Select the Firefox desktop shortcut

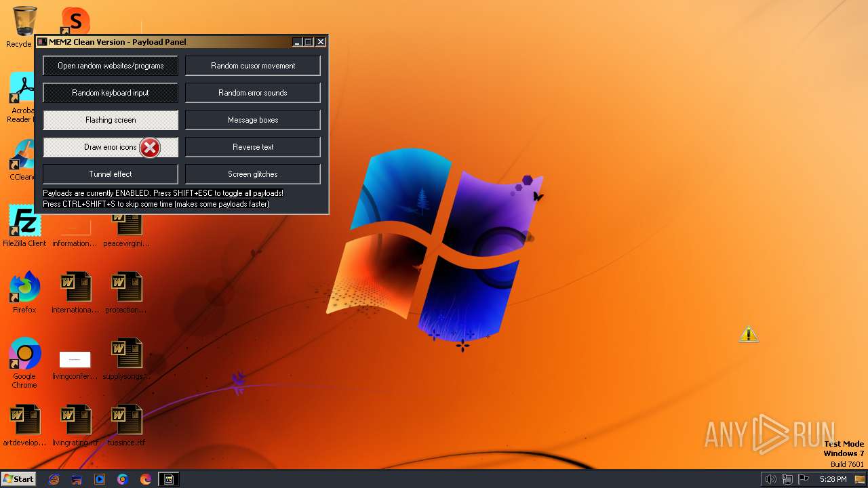tap(24, 293)
